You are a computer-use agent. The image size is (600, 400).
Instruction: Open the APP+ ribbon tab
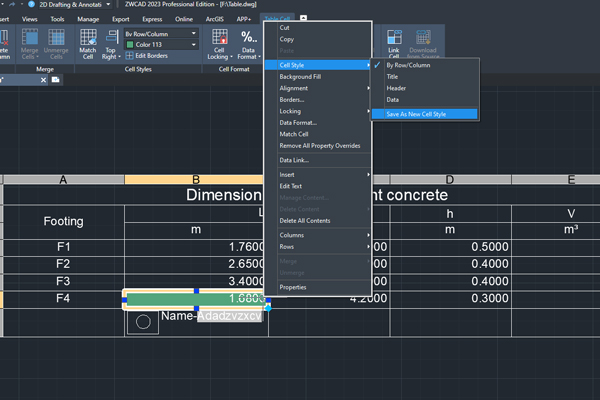[x=243, y=19]
